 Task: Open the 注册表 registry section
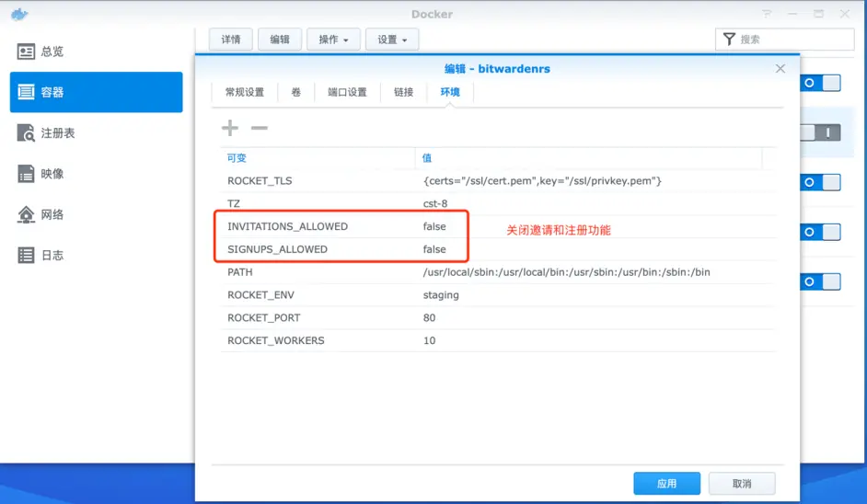[97, 132]
